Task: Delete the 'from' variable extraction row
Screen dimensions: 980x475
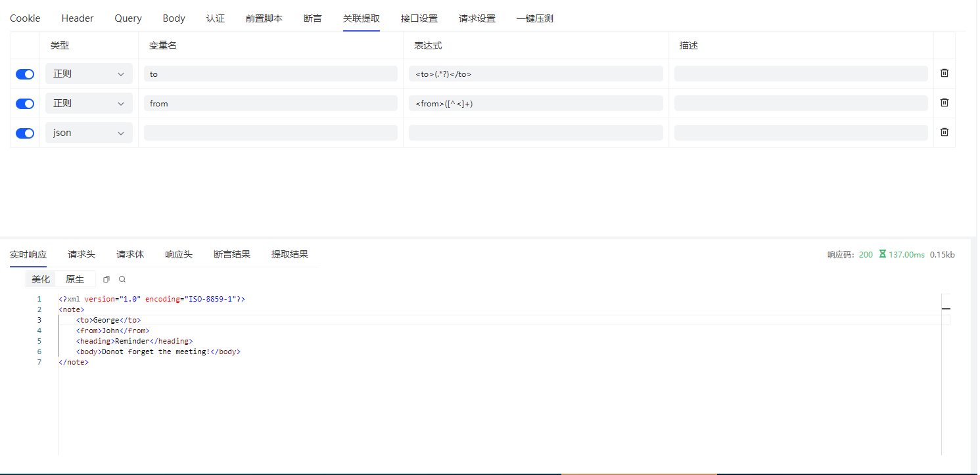Action: [x=944, y=102]
